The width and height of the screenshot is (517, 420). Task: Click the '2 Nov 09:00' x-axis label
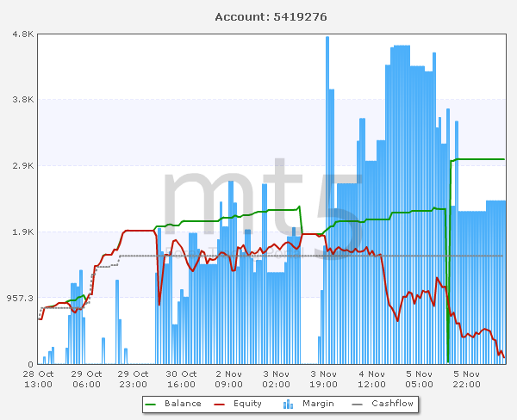click(x=229, y=380)
